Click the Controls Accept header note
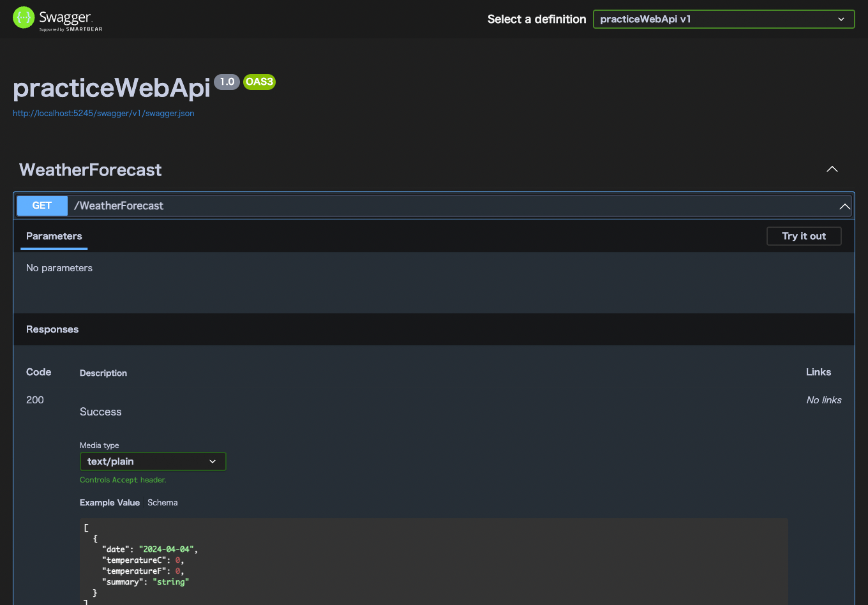Screen dimensions: 868x605 123,480
